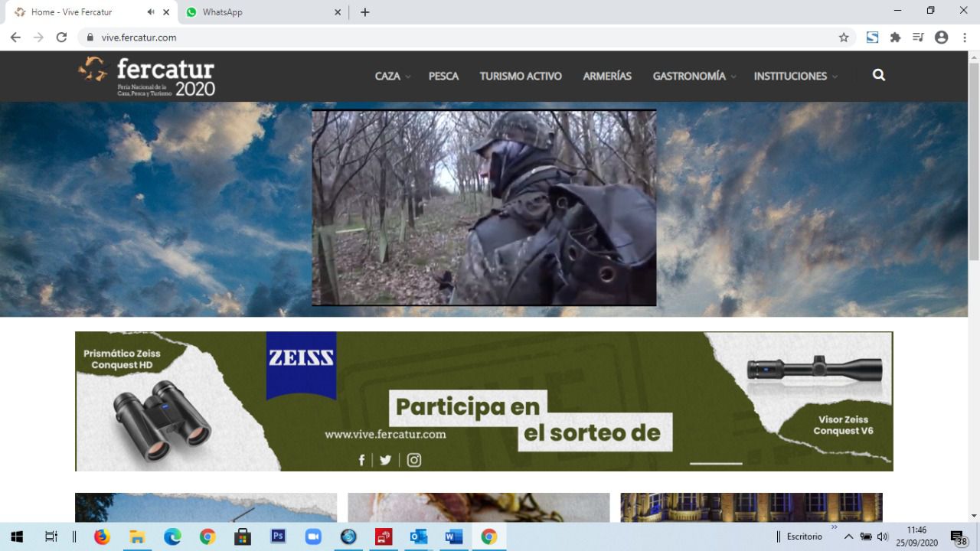This screenshot has height=551, width=980.
Task: Click the Zeiss binoculars image
Action: point(161,419)
